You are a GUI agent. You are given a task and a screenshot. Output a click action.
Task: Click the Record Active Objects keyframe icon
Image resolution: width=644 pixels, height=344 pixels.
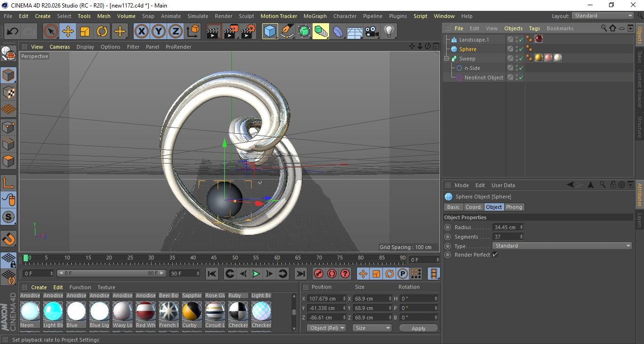[319, 274]
